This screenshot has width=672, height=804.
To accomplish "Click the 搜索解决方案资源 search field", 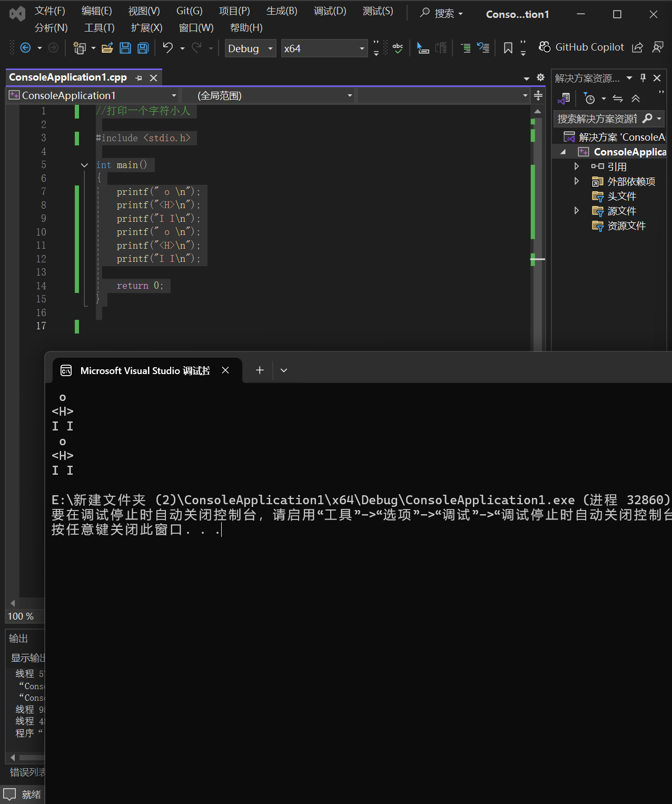I will point(597,119).
